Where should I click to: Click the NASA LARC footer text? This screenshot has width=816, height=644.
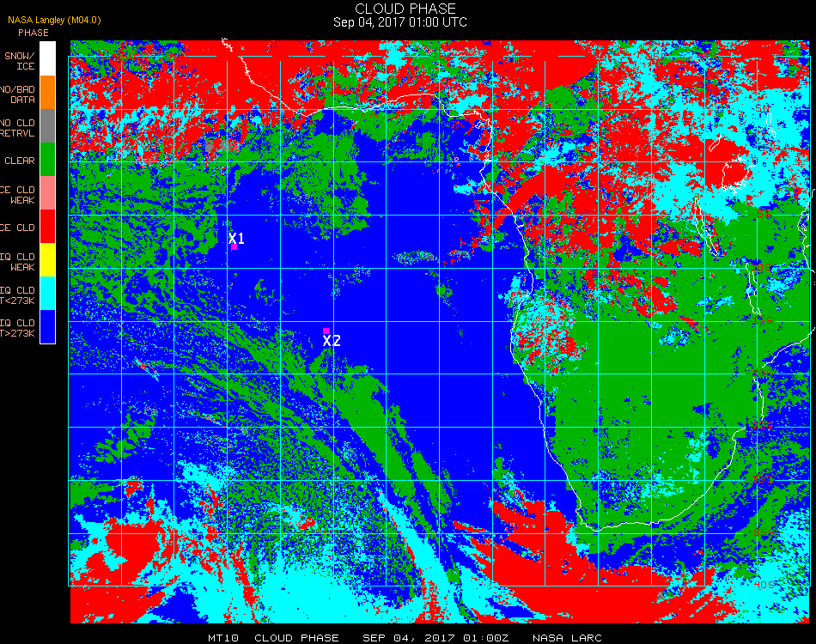567,638
